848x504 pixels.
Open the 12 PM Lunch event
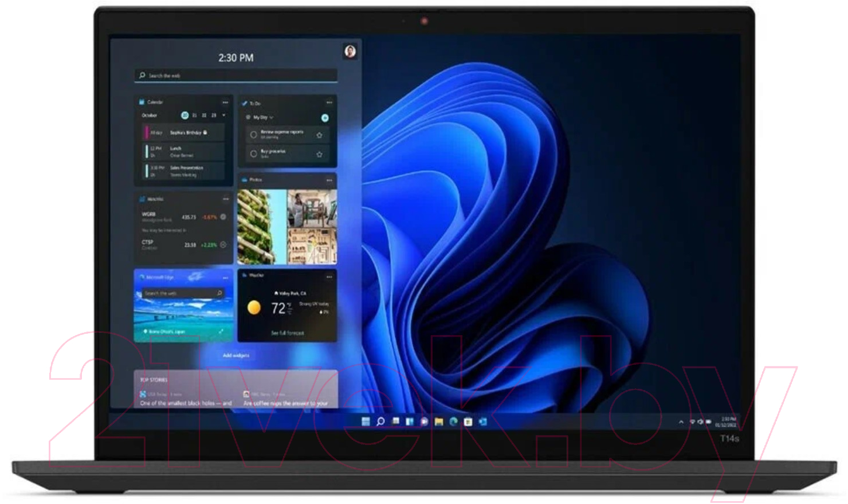pyautogui.click(x=183, y=152)
